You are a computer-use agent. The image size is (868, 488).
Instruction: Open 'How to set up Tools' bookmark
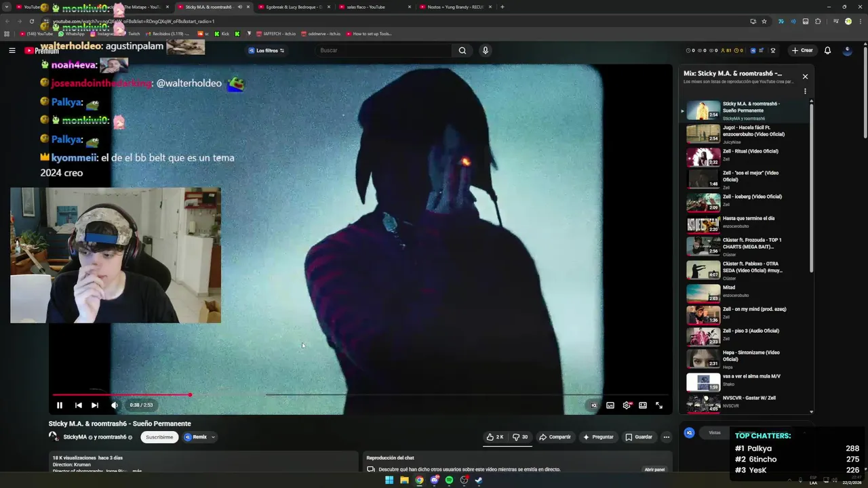[369, 34]
